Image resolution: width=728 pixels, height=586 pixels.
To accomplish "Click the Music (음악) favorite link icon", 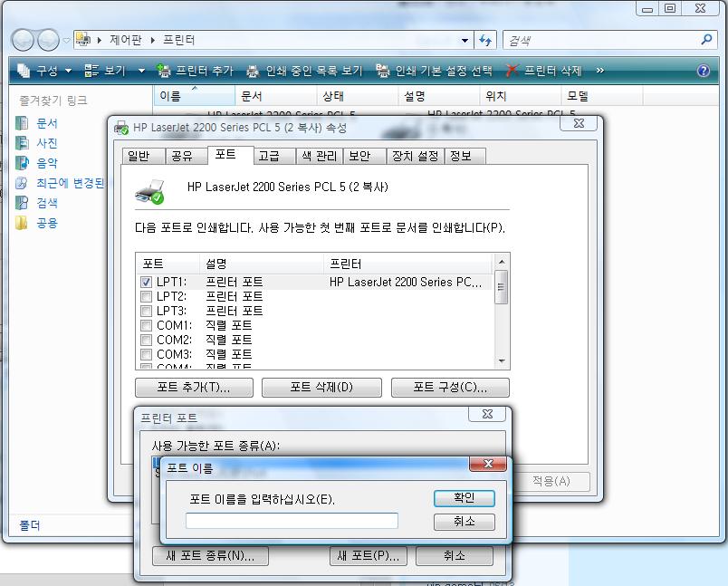I will (x=22, y=163).
